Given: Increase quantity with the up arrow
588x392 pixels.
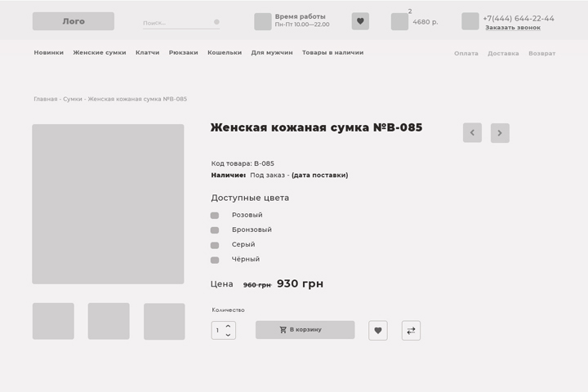Looking at the screenshot, I should [x=228, y=327].
